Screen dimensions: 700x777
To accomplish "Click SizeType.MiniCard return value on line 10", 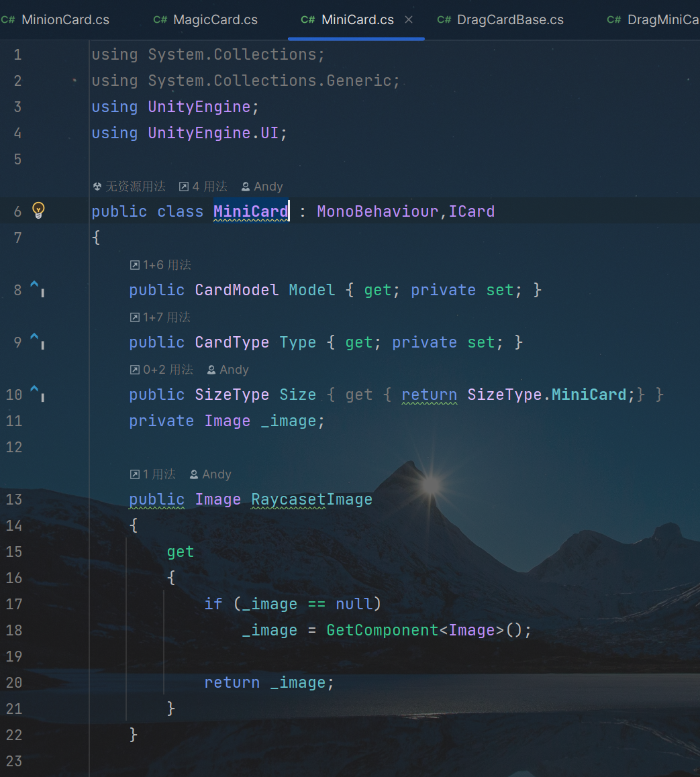I will click(547, 395).
